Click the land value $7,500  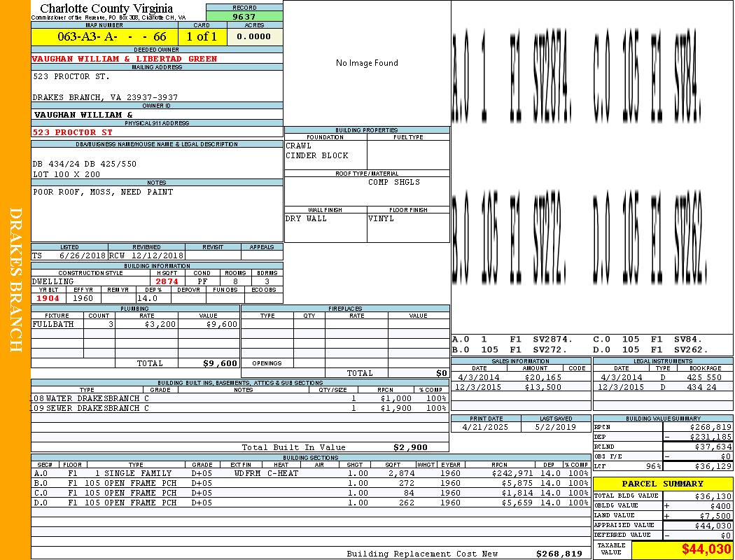tap(716, 516)
